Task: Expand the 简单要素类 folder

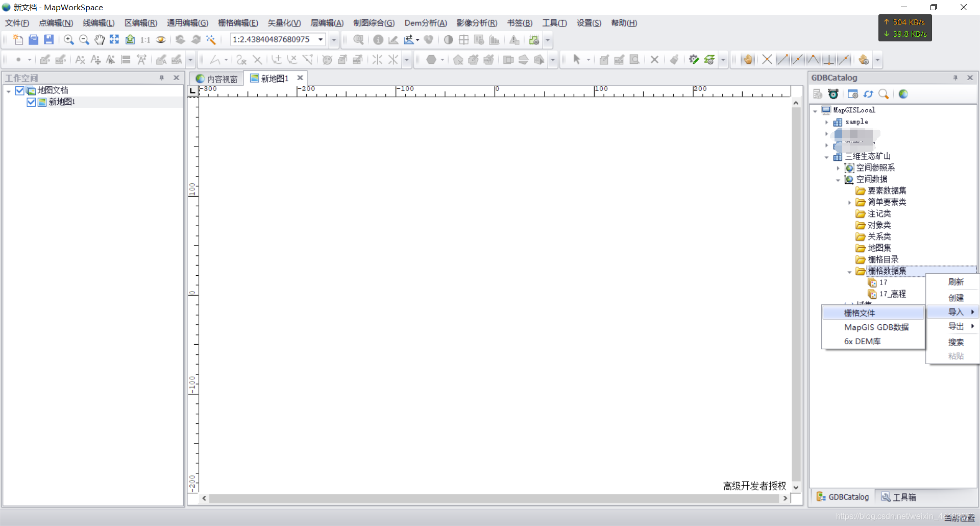Action: 850,203
